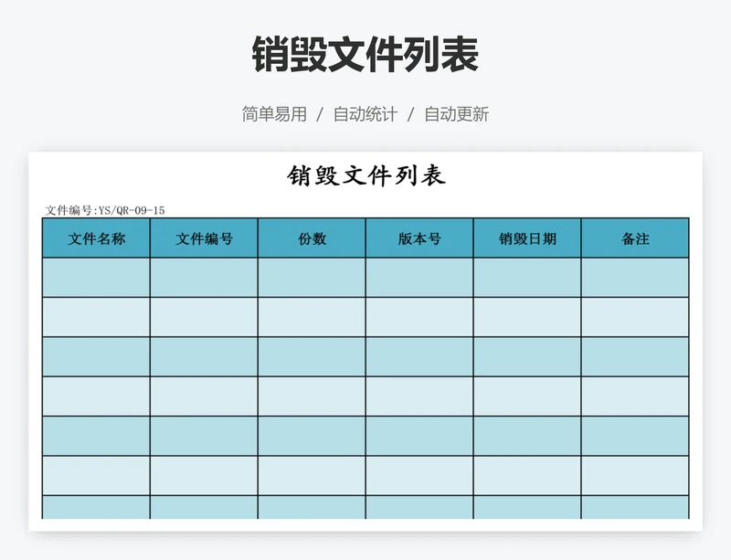Select the subtitle text 简单易用
This screenshot has width=731, height=560.
tap(274, 114)
